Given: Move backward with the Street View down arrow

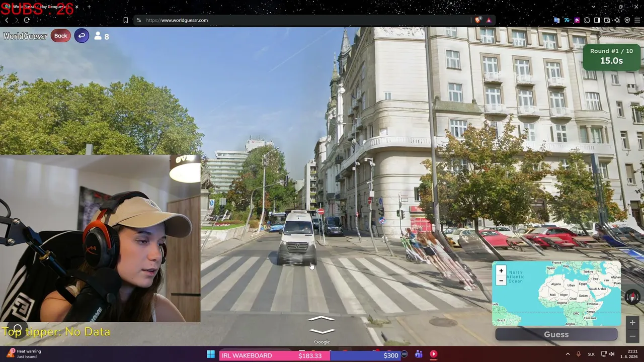Looking at the screenshot, I should pos(321,331).
